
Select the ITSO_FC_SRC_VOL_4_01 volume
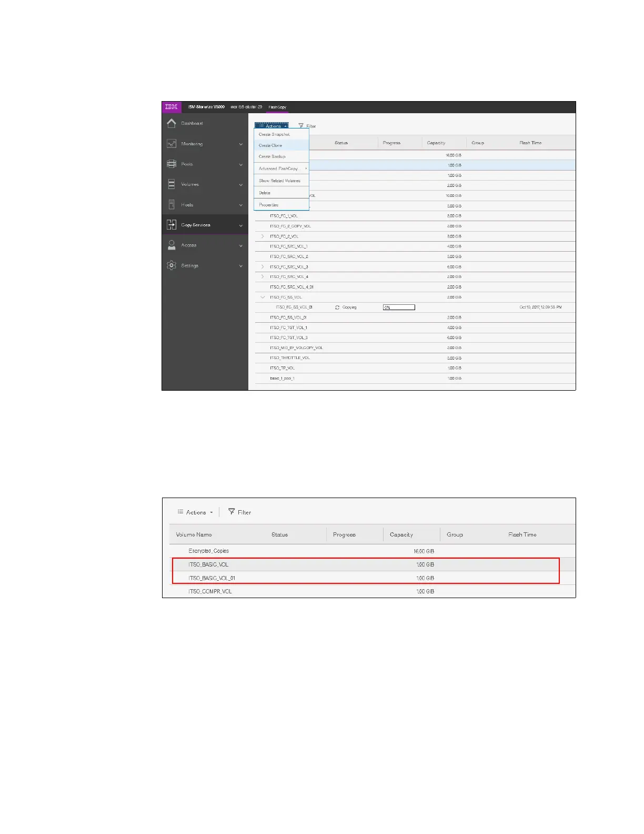coord(291,287)
